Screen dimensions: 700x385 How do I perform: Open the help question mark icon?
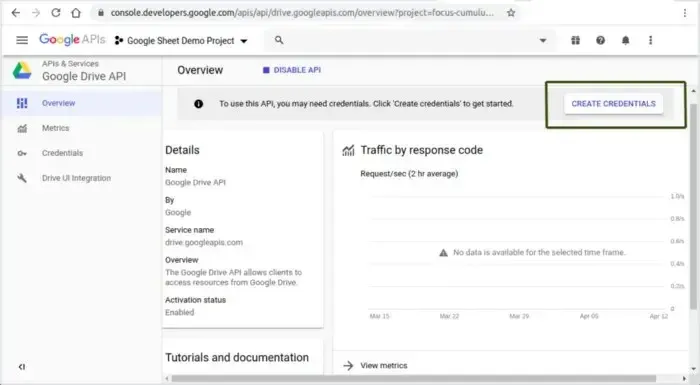[600, 40]
